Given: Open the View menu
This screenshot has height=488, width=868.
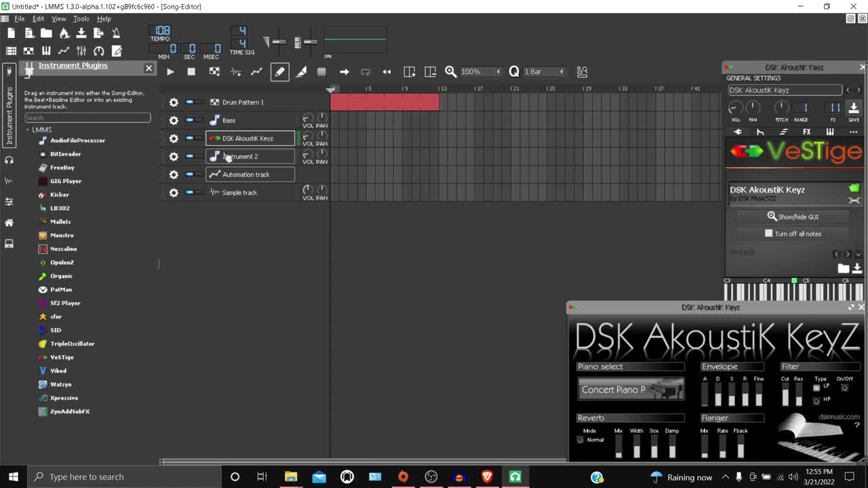Looking at the screenshot, I should tap(59, 19).
